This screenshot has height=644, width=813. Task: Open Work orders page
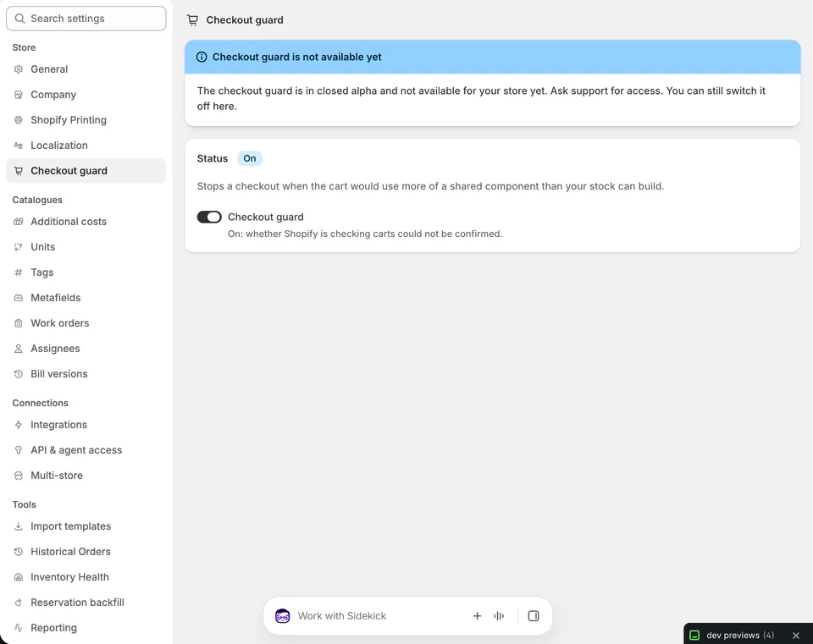coord(86,322)
